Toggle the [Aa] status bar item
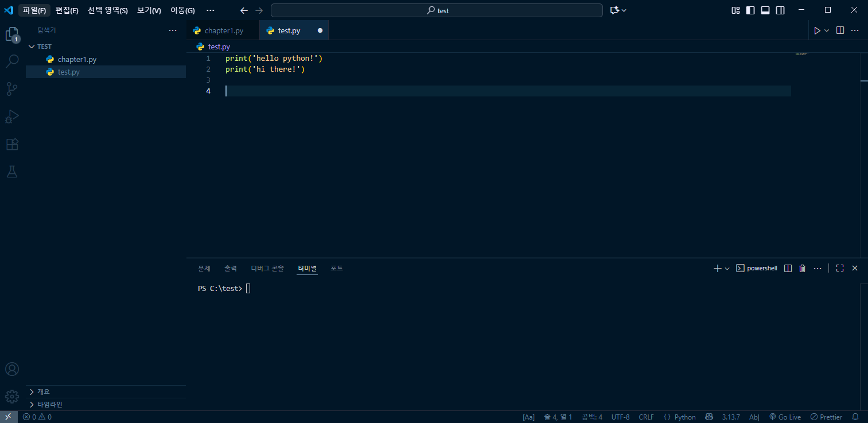This screenshot has width=868, height=423. [x=528, y=417]
